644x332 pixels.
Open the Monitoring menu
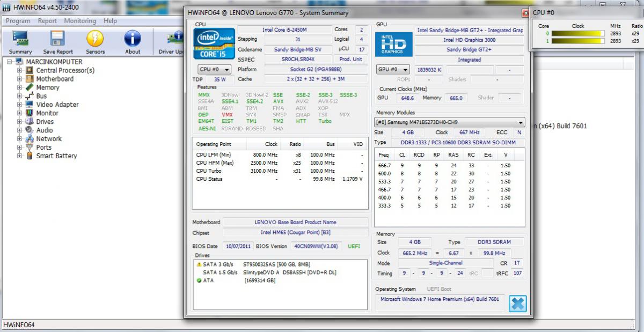click(x=80, y=21)
